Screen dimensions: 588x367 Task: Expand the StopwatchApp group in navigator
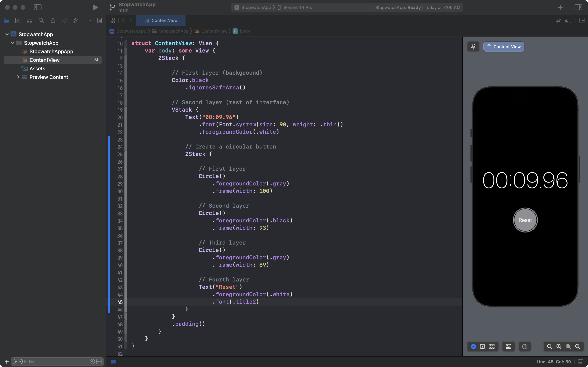[x=12, y=43]
